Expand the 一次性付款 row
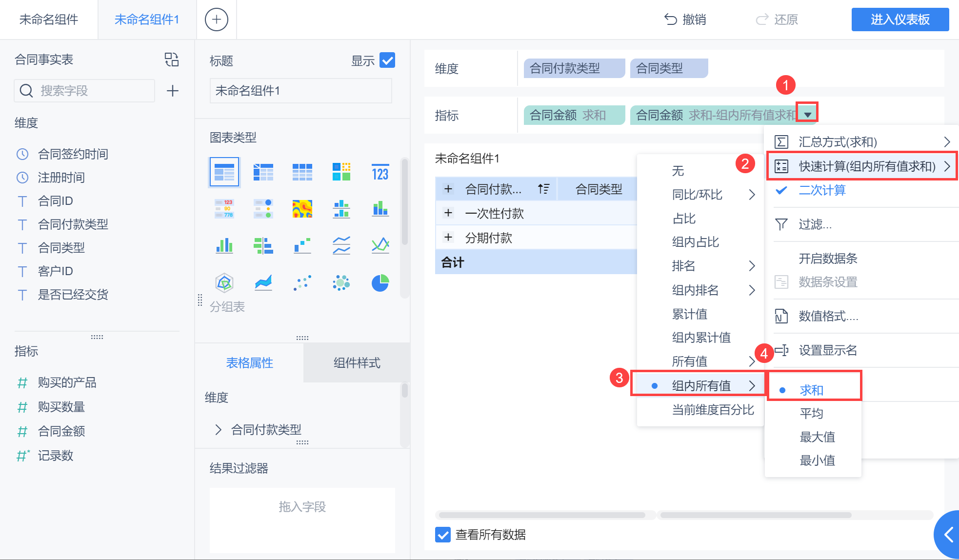Screen dimensions: 959x560 (x=448, y=213)
